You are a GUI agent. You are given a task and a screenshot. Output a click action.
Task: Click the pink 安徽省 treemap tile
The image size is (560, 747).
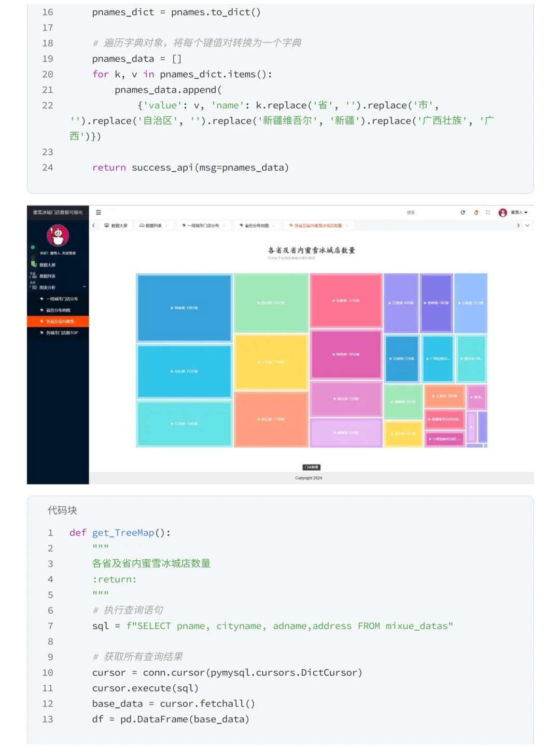coord(346,301)
